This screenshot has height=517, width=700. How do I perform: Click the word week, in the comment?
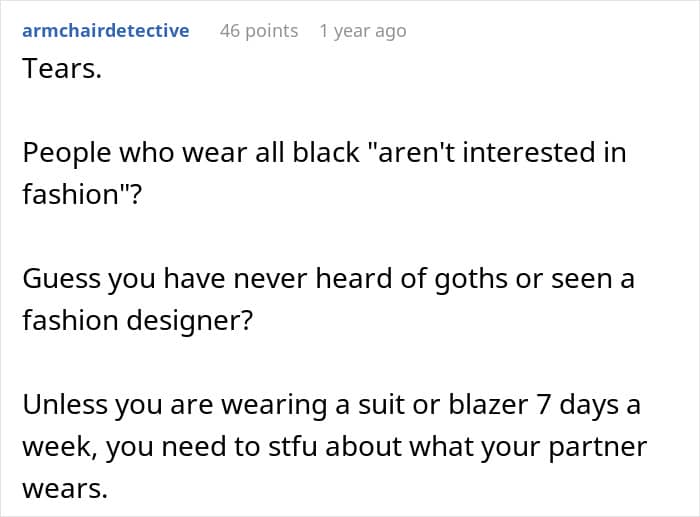point(60,447)
